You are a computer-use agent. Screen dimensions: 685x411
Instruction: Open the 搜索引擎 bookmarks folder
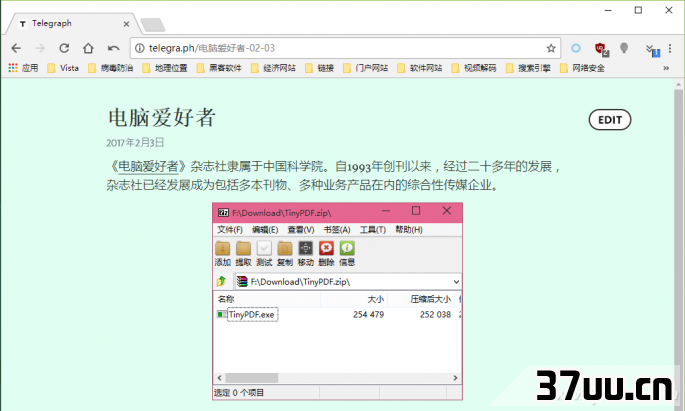(x=528, y=68)
